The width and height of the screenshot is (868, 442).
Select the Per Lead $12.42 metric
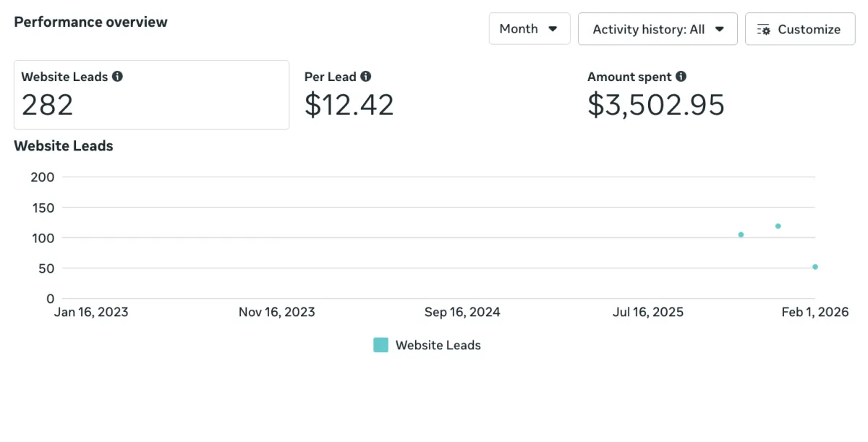tap(349, 95)
